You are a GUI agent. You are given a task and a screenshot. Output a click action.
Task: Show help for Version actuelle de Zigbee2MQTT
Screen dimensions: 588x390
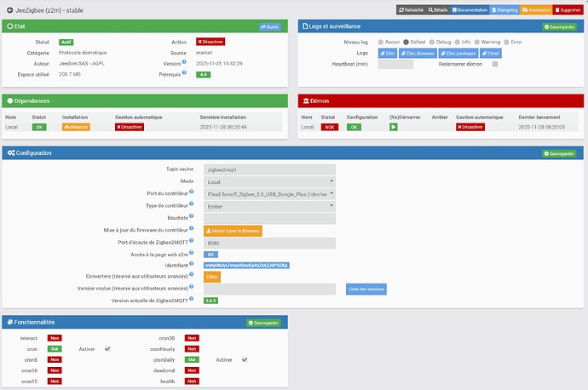[191, 299]
